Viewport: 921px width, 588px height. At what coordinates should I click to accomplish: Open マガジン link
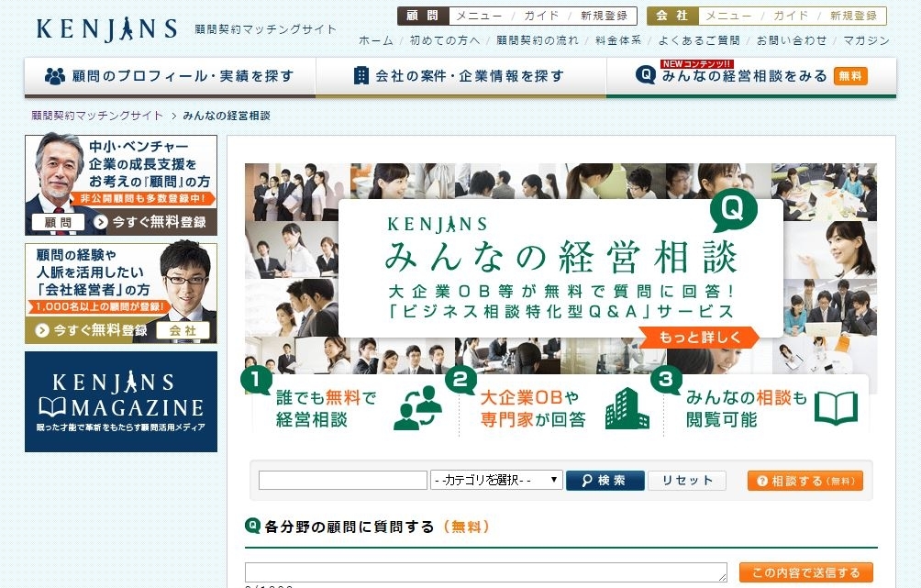(866, 40)
